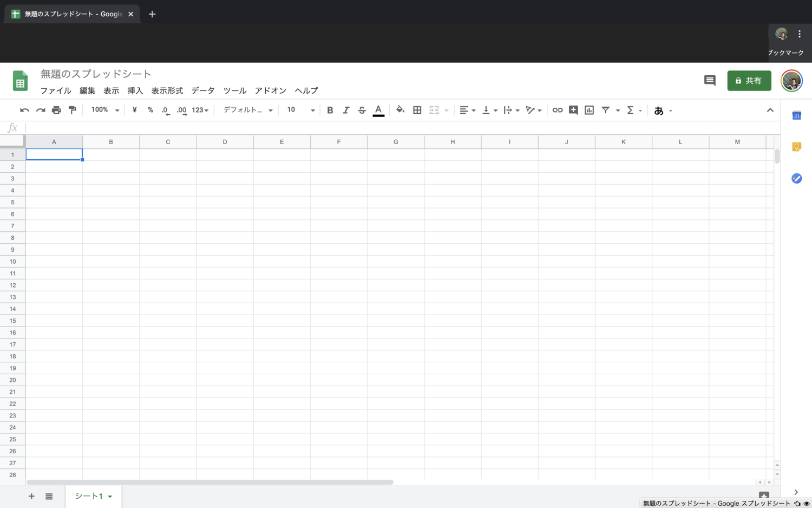
Task: Open comment history icon
Action: 710,81
